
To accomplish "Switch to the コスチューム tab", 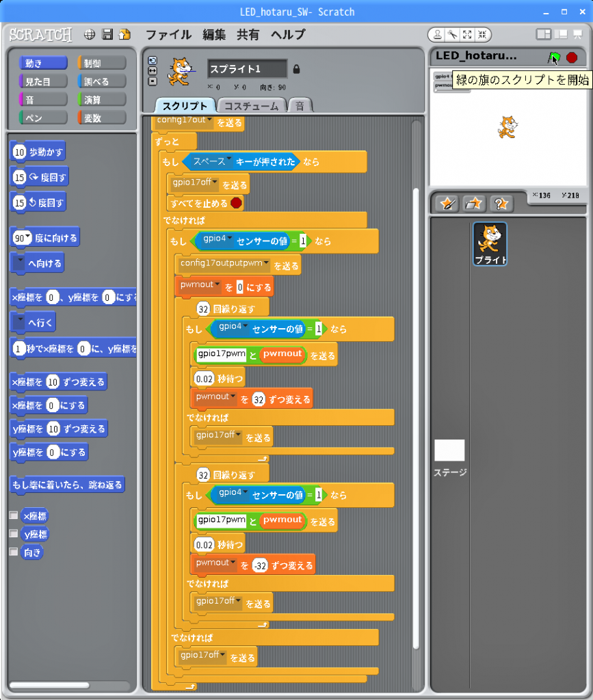I will coord(251,106).
